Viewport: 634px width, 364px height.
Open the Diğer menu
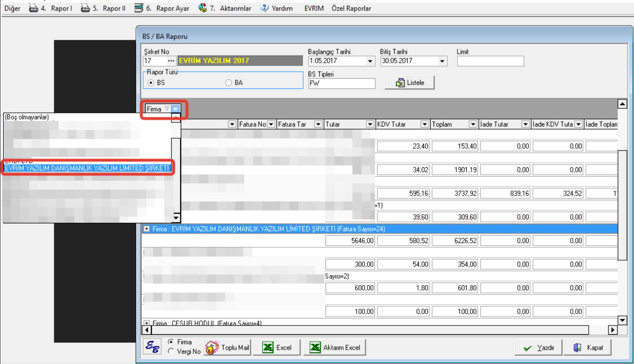12,8
